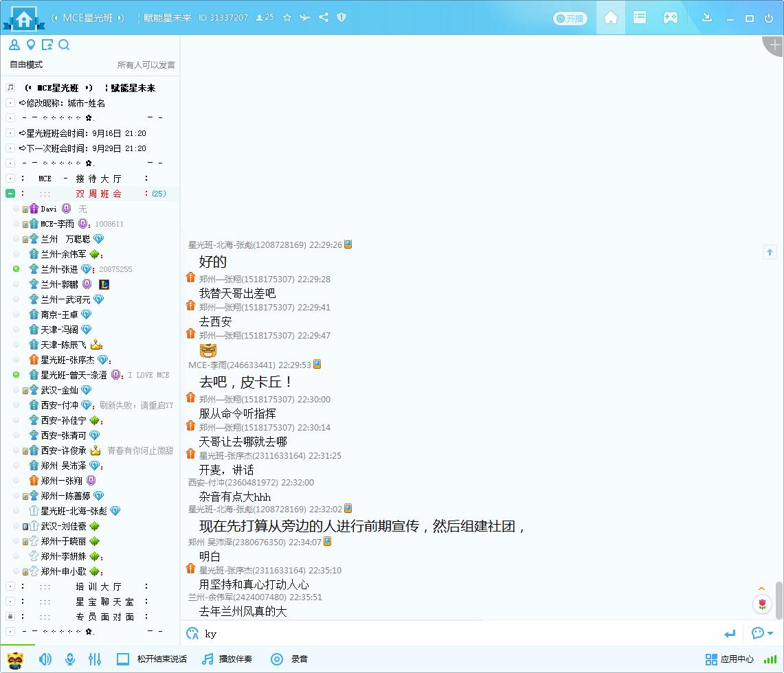This screenshot has height=673, width=784.
Task: Open the 自由模式 speaking mode selector
Action: [26, 65]
